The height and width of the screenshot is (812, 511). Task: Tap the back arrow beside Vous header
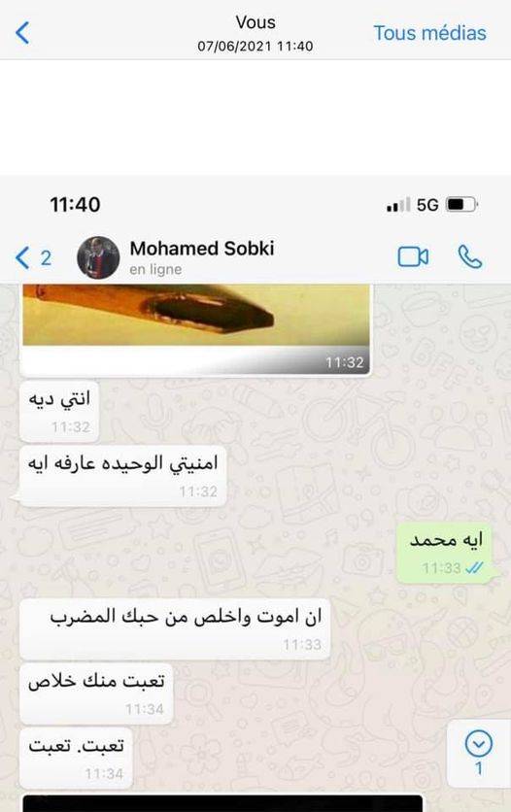22,33
